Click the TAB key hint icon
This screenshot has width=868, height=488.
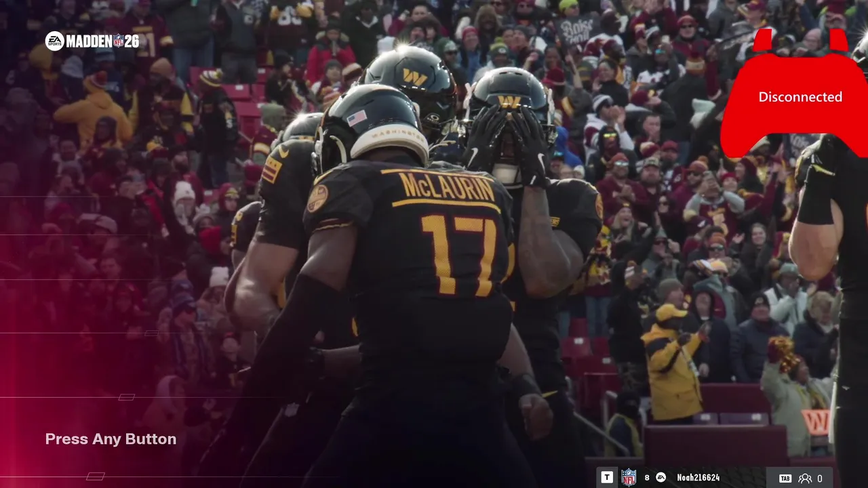785,479
